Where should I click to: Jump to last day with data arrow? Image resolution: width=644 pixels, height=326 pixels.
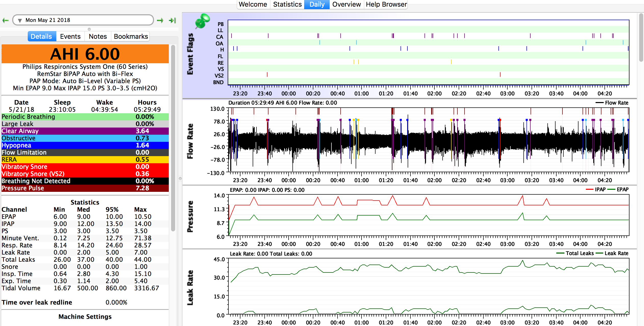173,20
